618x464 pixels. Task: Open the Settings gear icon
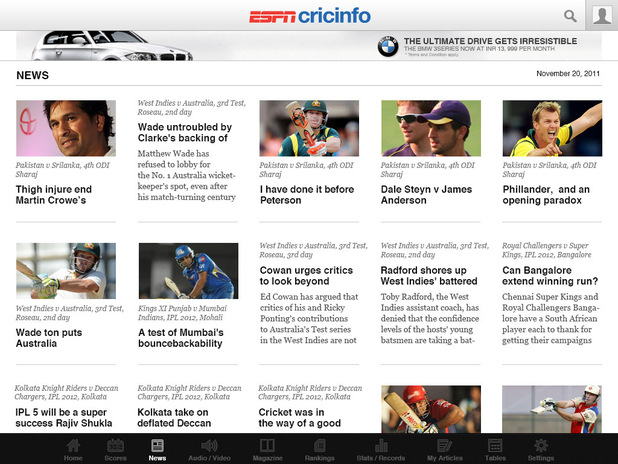541,445
